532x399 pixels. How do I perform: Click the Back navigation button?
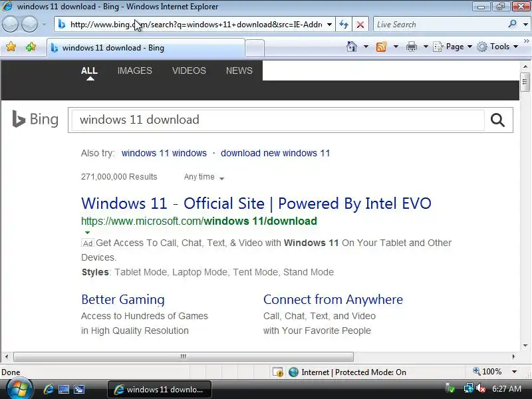pos(10,25)
